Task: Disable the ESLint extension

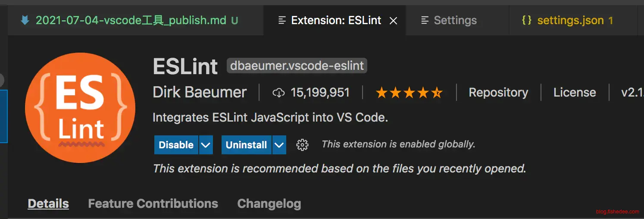Action: [x=176, y=145]
